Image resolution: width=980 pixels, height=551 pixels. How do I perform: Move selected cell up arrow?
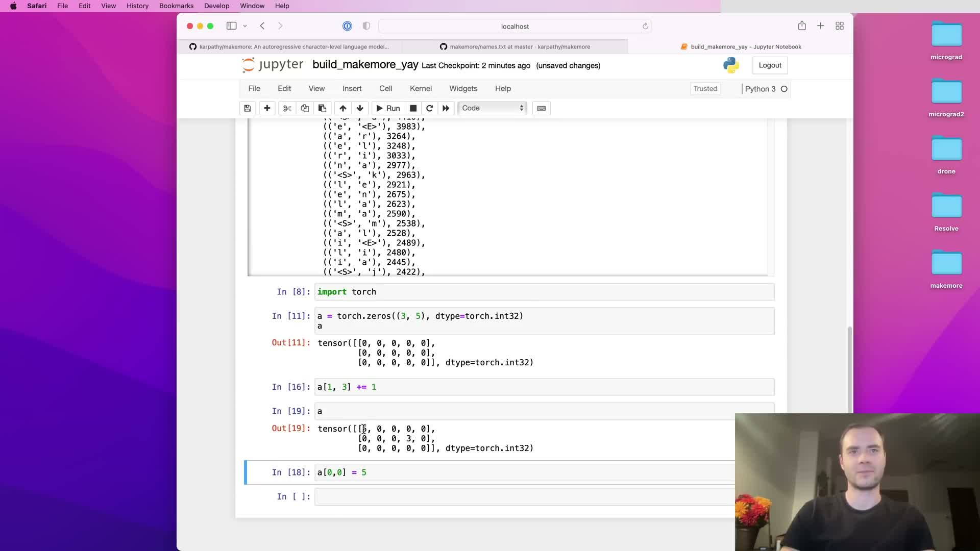[343, 108]
